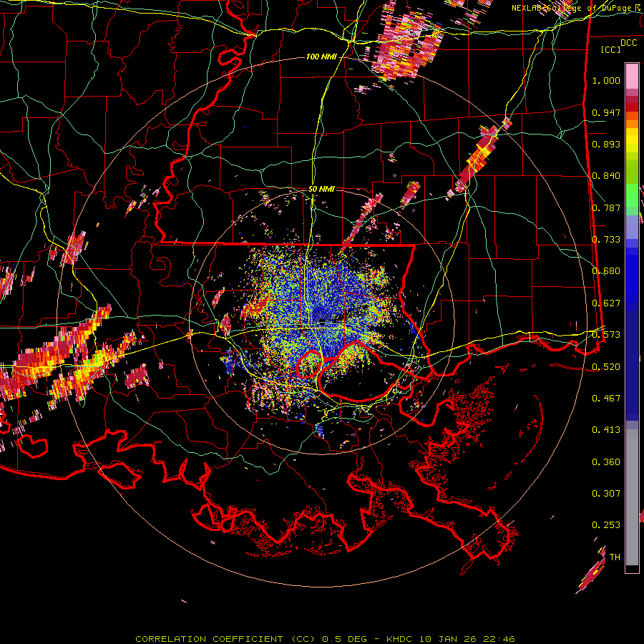Select the 0.893 legend value
This screenshot has width=644, height=644.
(606, 144)
